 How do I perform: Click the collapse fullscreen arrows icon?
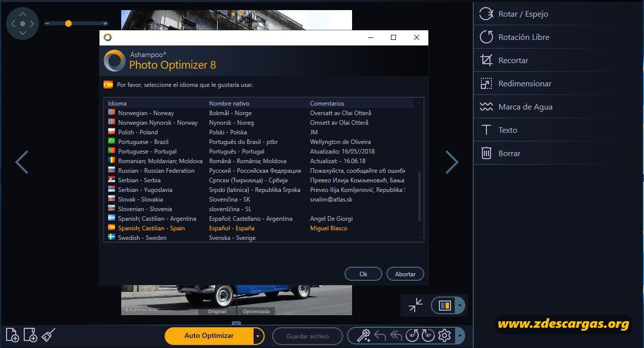point(416,305)
